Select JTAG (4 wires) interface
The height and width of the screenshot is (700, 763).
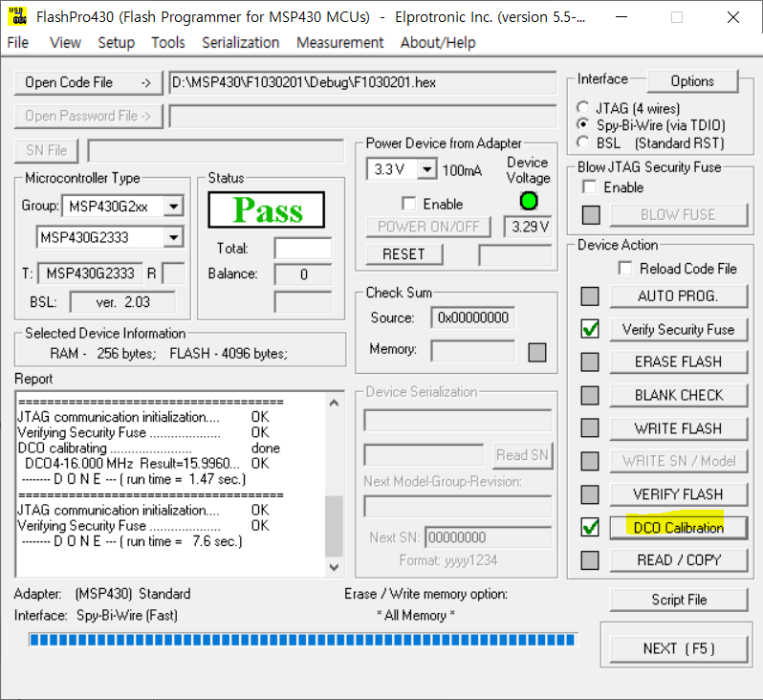point(582,107)
